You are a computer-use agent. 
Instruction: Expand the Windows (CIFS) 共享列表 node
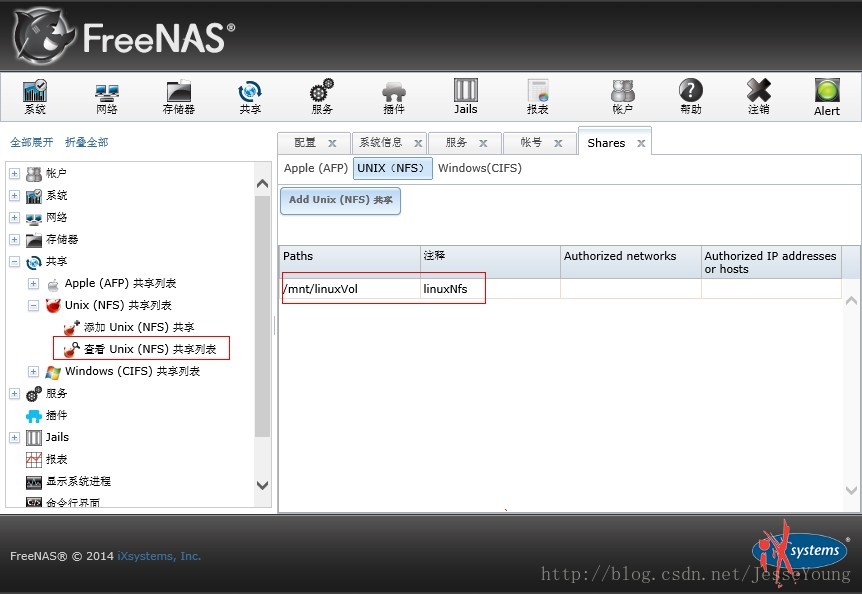34,371
